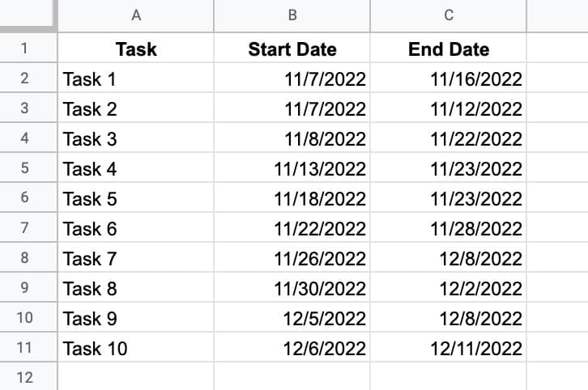Select the Task 4 cell
The height and width of the screenshot is (390, 588).
[135, 169]
